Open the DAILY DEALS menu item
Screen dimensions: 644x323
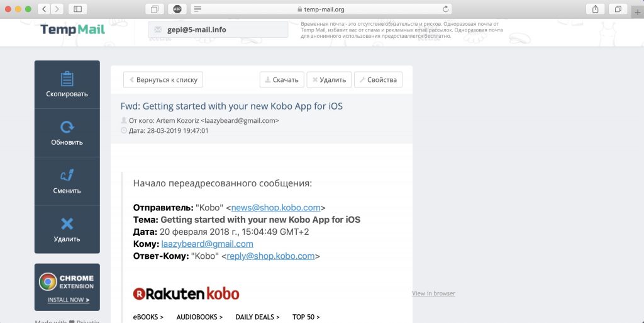[257, 317]
